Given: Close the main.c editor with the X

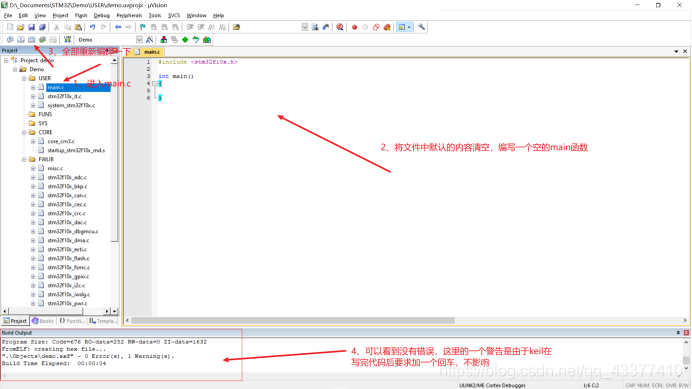Looking at the screenshot, I should click(x=685, y=51).
